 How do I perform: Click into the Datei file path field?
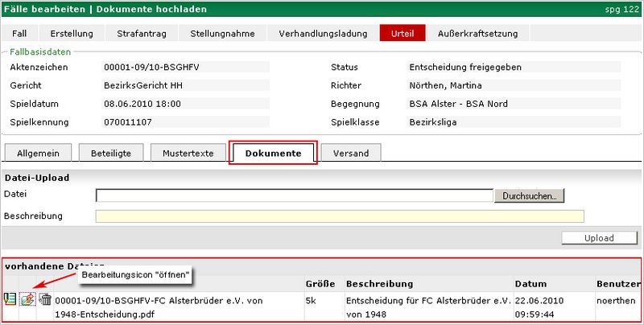point(293,195)
